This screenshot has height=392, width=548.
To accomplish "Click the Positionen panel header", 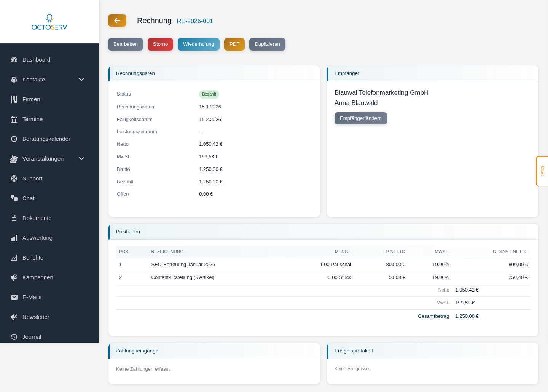I will [x=323, y=232].
